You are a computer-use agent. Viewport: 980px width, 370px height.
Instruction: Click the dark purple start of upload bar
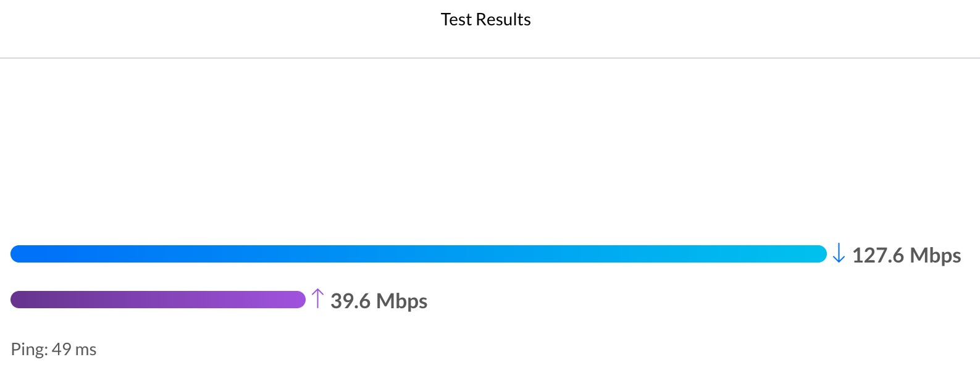click(22, 300)
